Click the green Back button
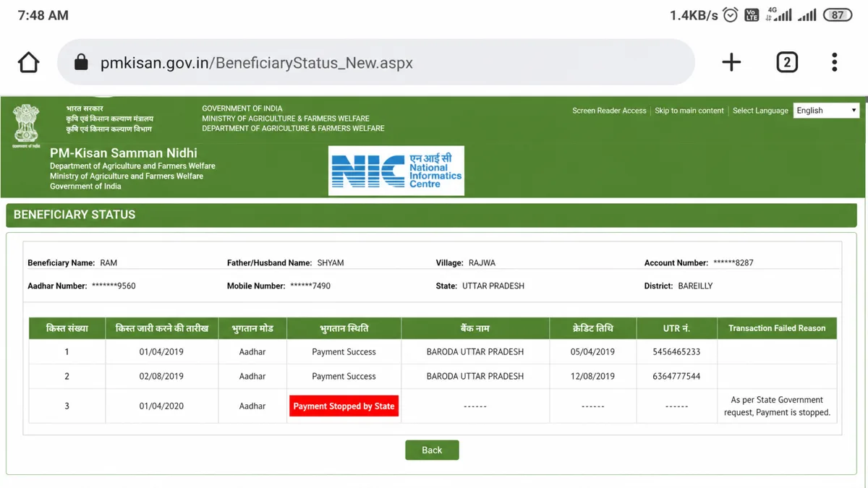The image size is (868, 488). click(x=432, y=450)
